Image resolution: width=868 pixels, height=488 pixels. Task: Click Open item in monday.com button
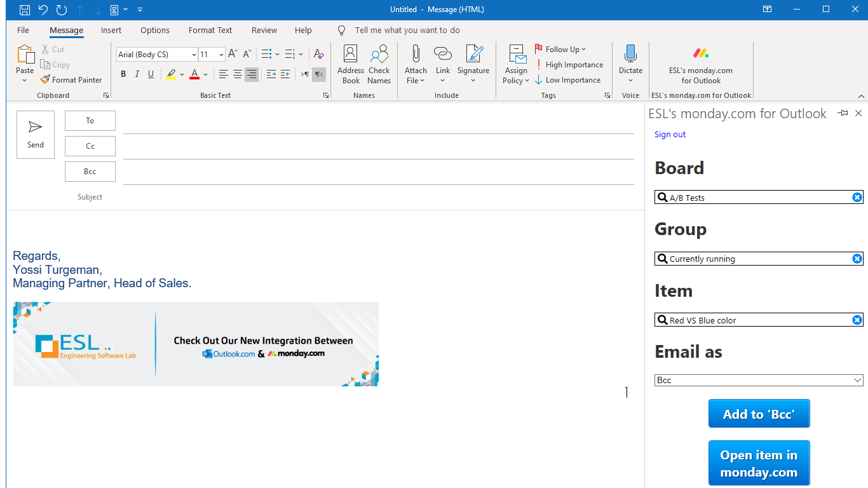[x=759, y=463]
